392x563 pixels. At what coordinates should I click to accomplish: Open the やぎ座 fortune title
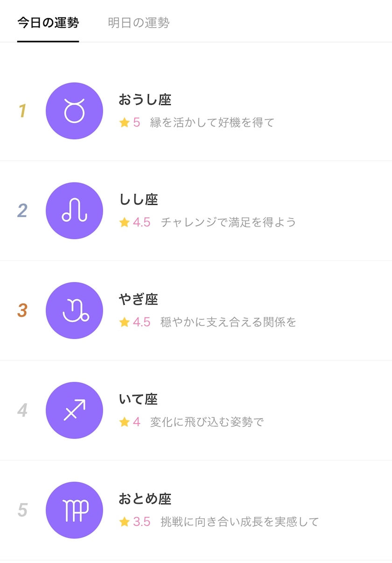coord(139,299)
